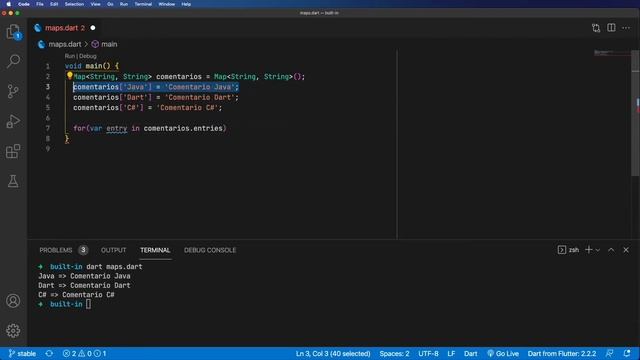The height and width of the screenshot is (360, 640).
Task: Click line number 7 in gutter
Action: click(x=48, y=128)
